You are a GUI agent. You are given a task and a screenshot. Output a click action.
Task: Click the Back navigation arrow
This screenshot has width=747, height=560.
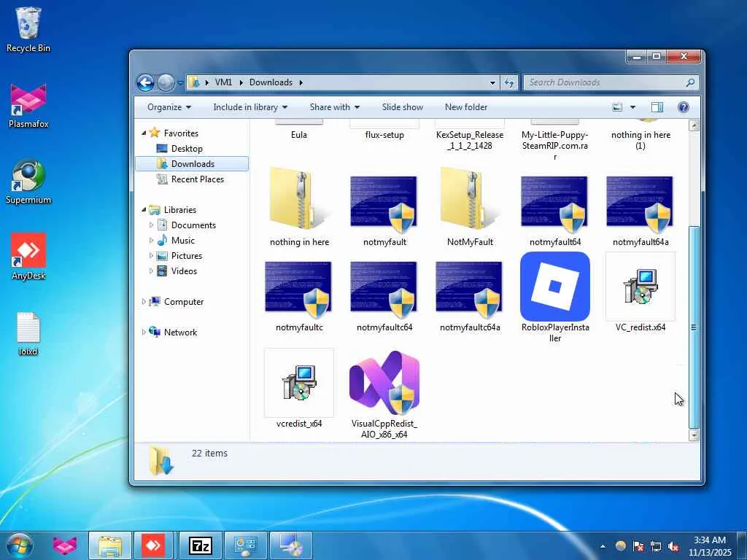pyautogui.click(x=145, y=83)
